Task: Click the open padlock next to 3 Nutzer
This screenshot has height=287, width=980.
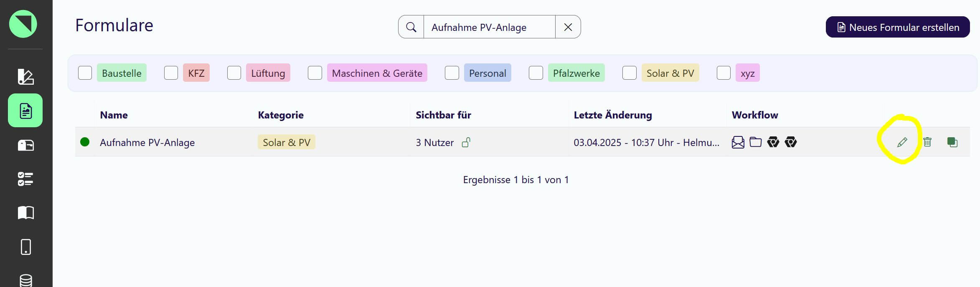Action: tap(466, 143)
